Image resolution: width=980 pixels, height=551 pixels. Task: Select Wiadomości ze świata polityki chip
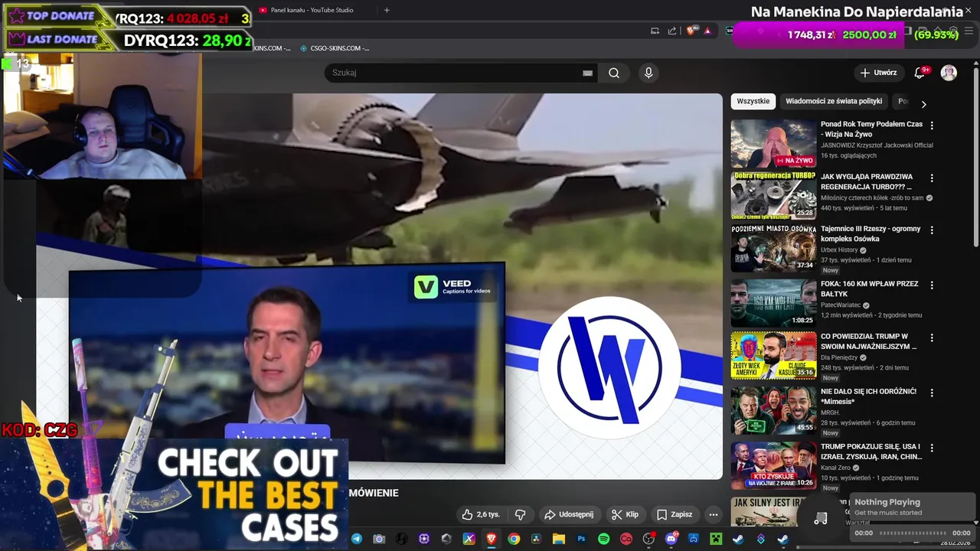click(834, 101)
